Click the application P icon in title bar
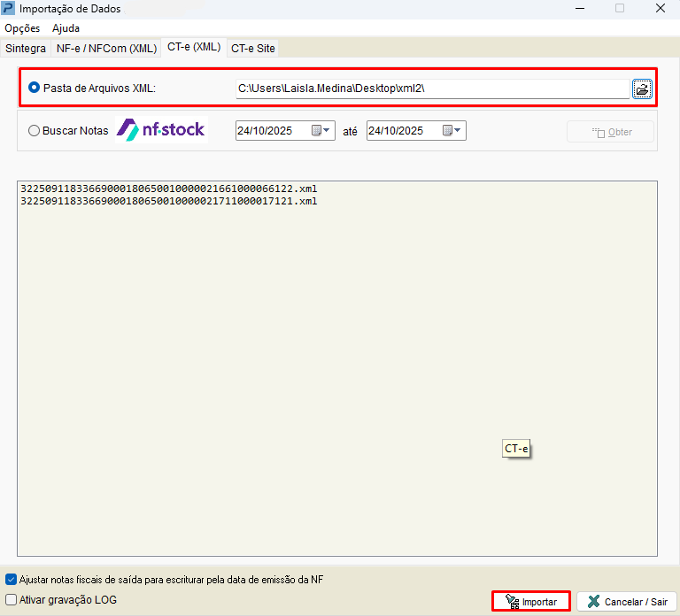The width and height of the screenshot is (680, 616). (x=8, y=8)
